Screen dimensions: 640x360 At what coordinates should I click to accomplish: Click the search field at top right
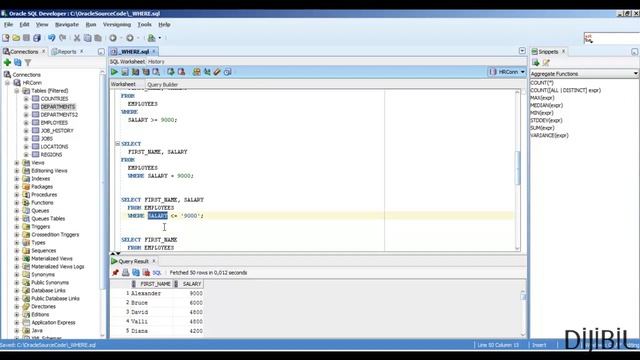(x=612, y=38)
